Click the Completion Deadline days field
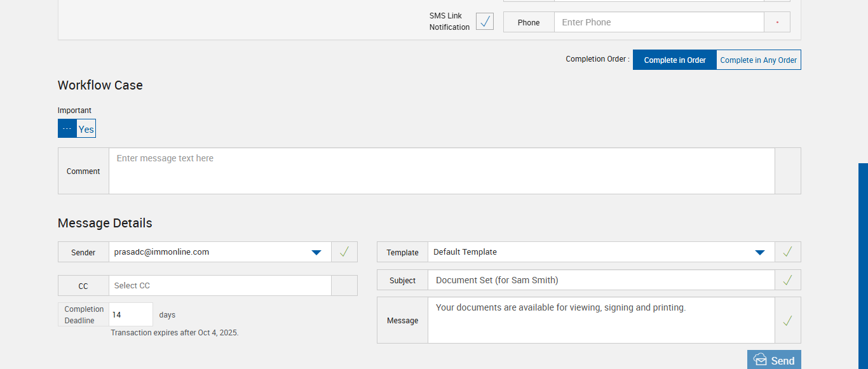Image resolution: width=868 pixels, height=369 pixels. click(131, 314)
